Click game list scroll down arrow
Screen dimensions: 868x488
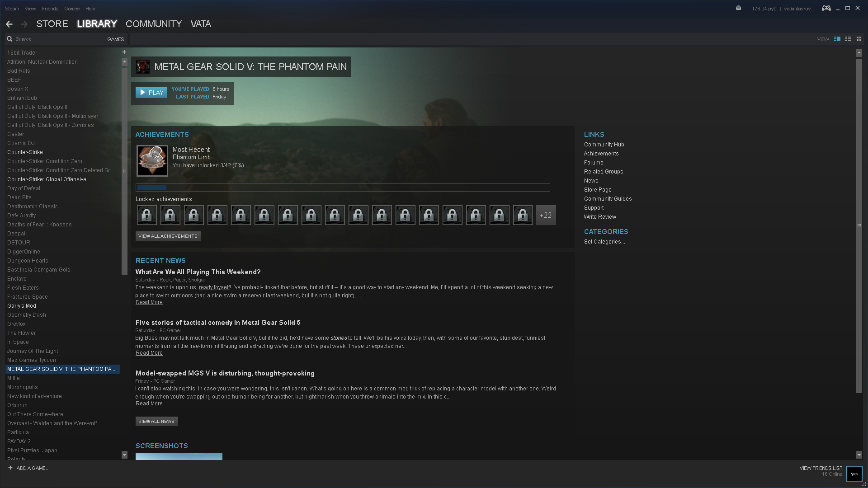[x=124, y=455]
